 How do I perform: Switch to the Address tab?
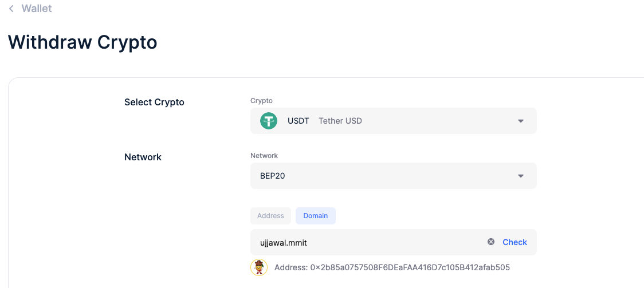click(x=270, y=216)
